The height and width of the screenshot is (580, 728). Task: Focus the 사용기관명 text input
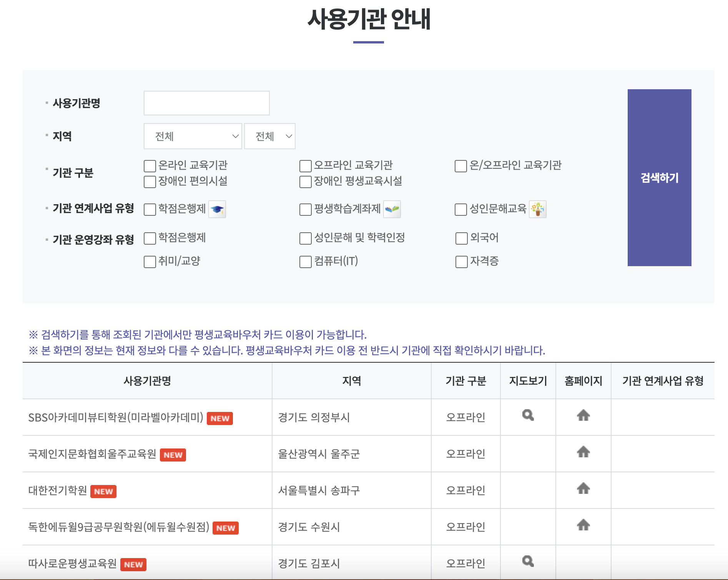point(207,103)
